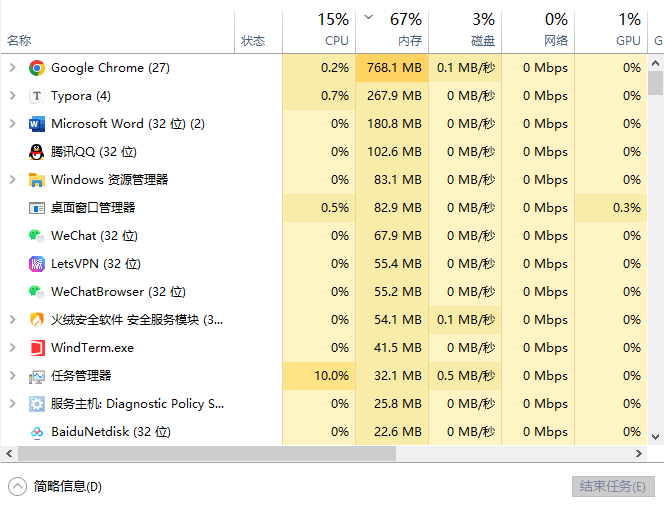Click the 768.1 MB memory cell
Screen dimensions: 664x511
pyautogui.click(x=392, y=68)
